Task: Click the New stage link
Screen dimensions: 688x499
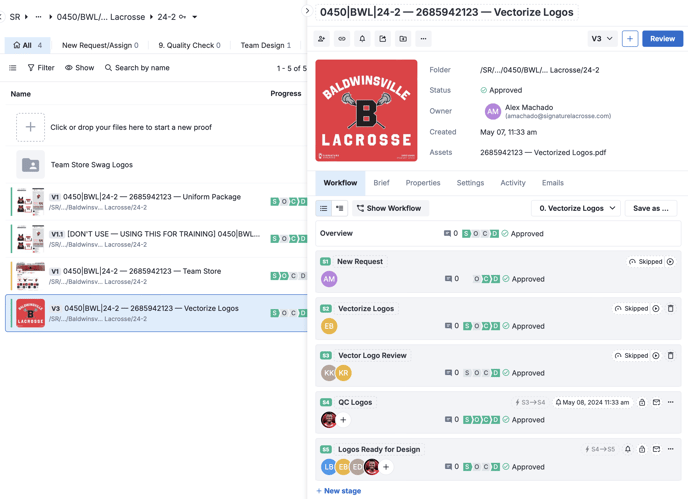Action: [339, 491]
